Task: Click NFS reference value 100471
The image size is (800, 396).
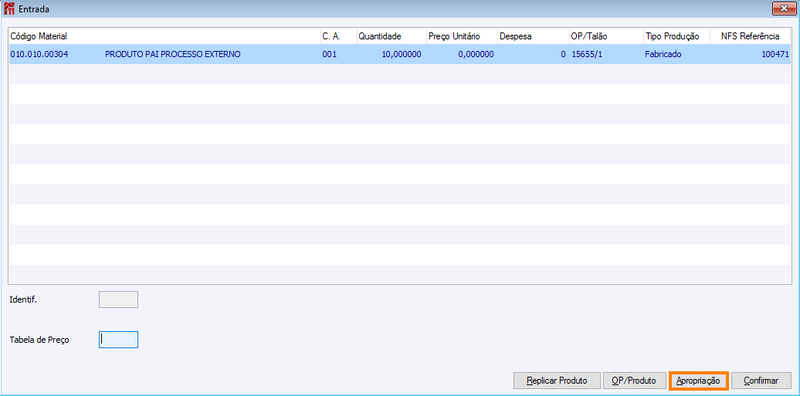Action: coord(777,54)
